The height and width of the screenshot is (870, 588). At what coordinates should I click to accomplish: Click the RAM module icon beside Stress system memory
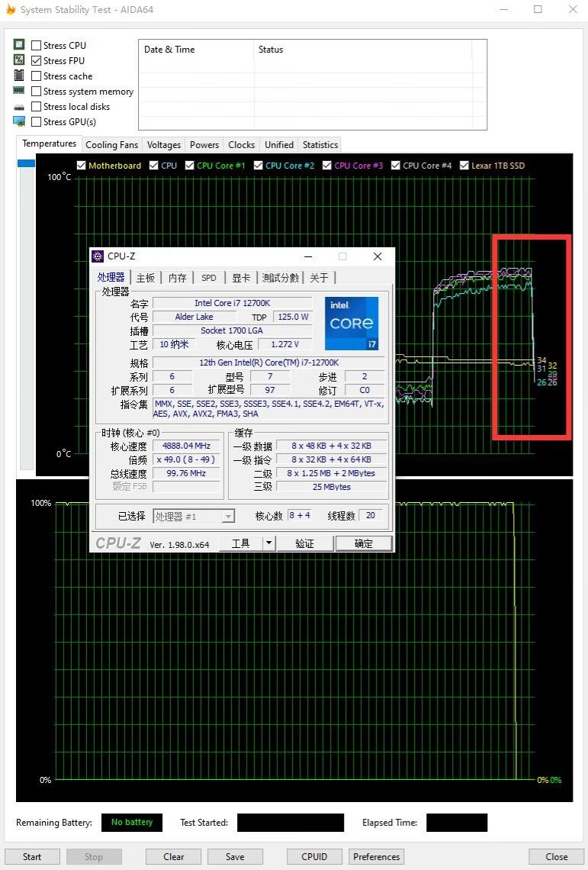click(x=19, y=90)
